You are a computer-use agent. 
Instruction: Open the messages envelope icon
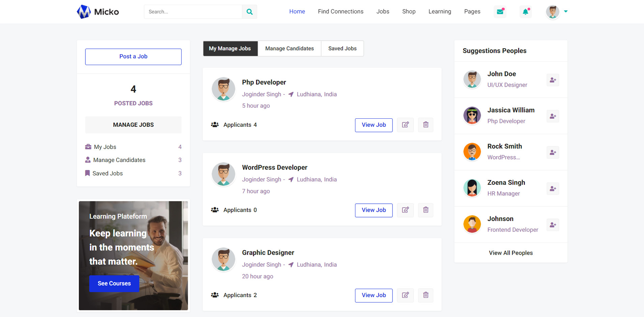coord(500,12)
